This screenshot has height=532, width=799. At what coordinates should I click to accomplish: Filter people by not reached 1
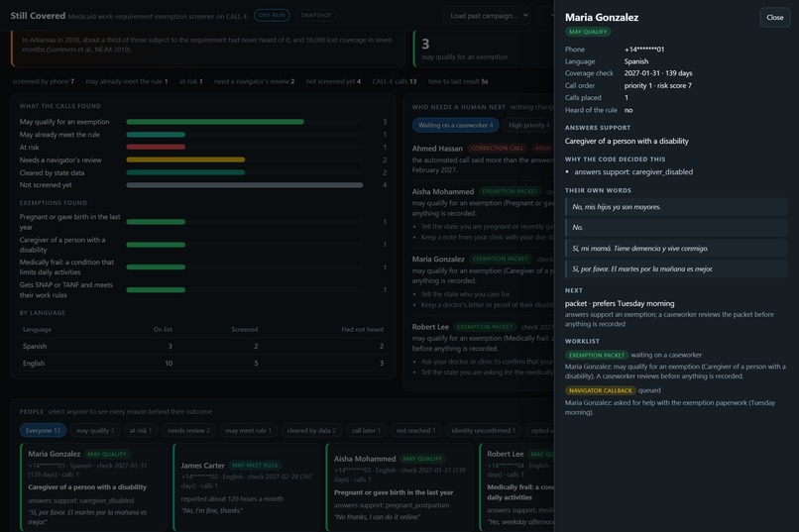pos(415,430)
